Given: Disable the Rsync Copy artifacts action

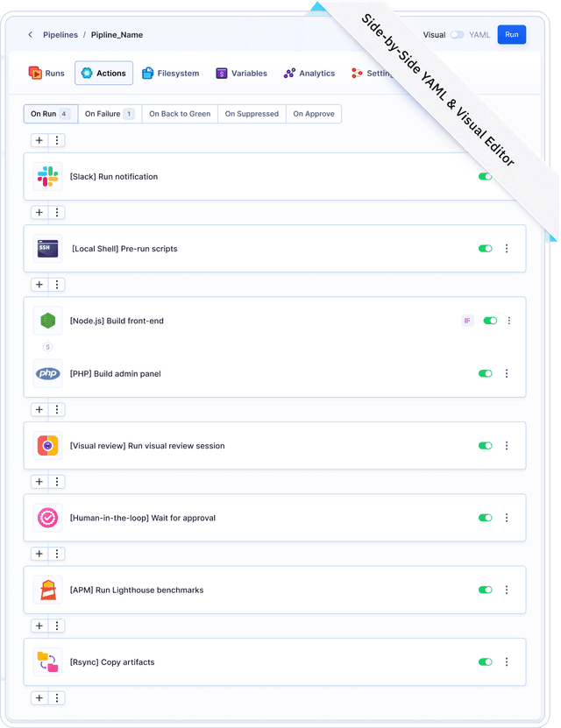Looking at the screenshot, I should point(486,662).
